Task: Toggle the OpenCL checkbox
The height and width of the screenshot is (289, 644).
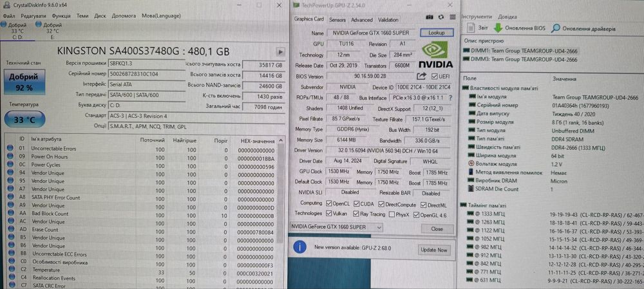Action: point(328,204)
